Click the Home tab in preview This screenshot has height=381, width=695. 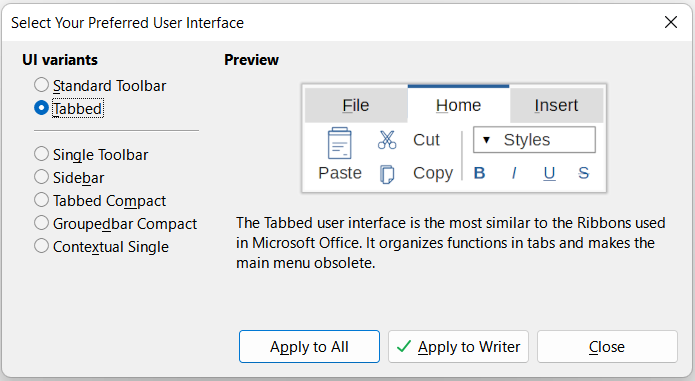coord(458,105)
